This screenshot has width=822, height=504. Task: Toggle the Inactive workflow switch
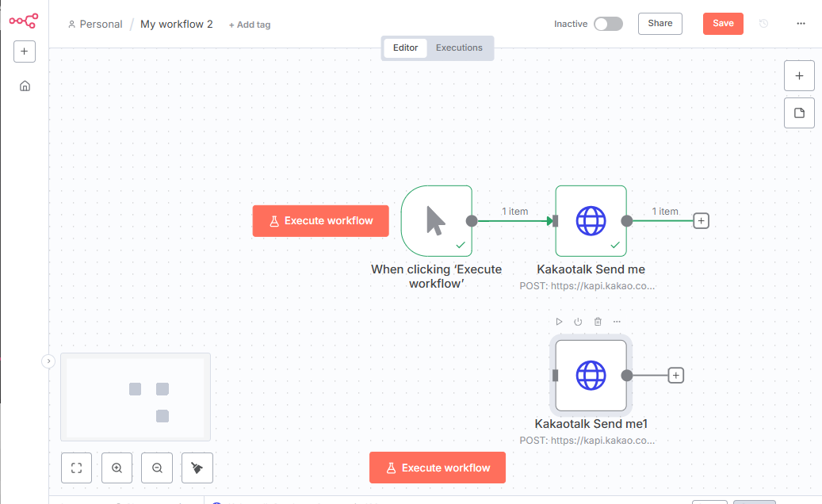[608, 24]
